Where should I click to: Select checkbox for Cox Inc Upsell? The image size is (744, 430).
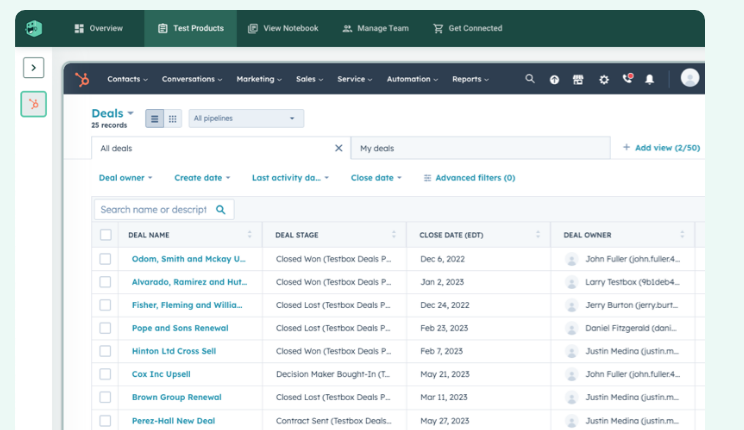(x=106, y=374)
